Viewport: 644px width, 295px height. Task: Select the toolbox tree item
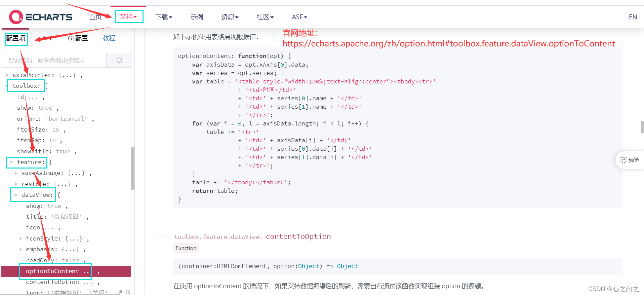(x=26, y=86)
